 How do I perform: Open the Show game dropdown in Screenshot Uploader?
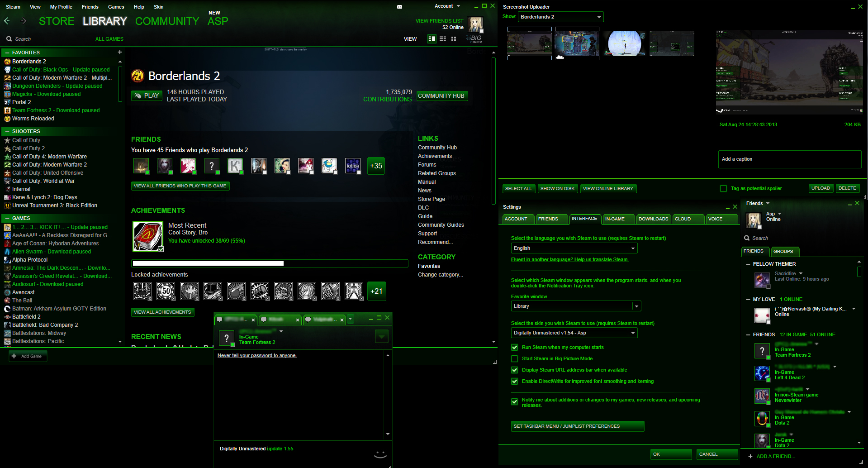click(x=560, y=17)
